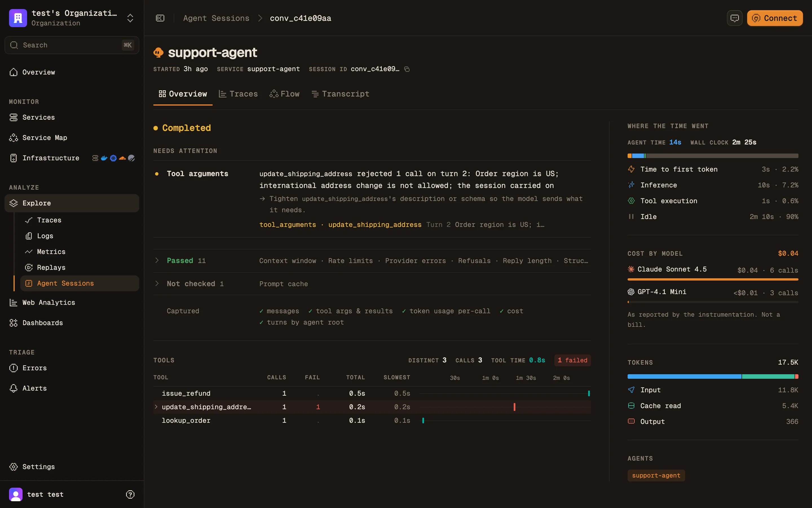The width and height of the screenshot is (812, 508).
Task: Click the GPT-4.1 Mini model icon
Action: pyautogui.click(x=631, y=292)
